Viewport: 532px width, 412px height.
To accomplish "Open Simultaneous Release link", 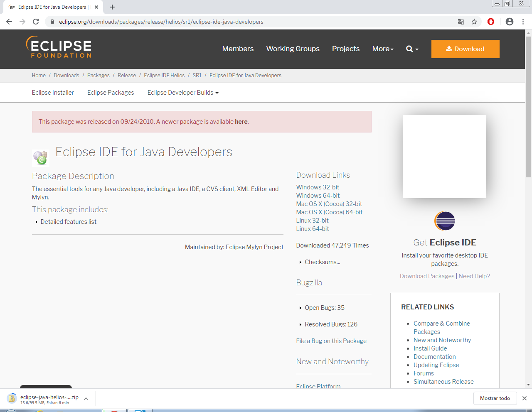I will coord(443,382).
